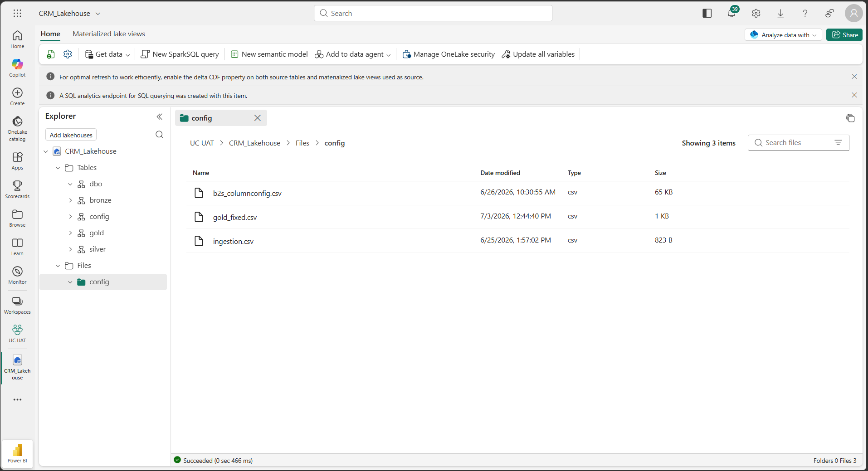Open Copilot from the sidebar
Viewport: 868px width, 471px height.
click(17, 68)
